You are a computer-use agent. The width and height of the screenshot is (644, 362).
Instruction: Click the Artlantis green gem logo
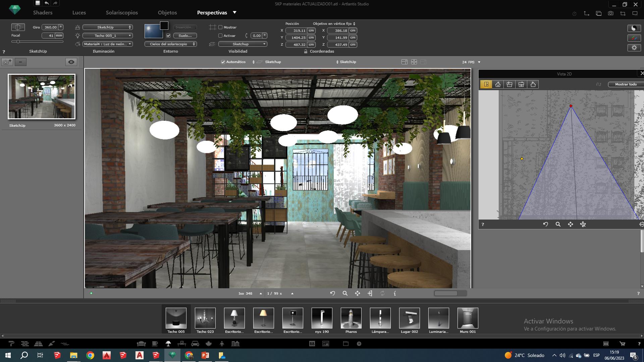[x=14, y=9]
